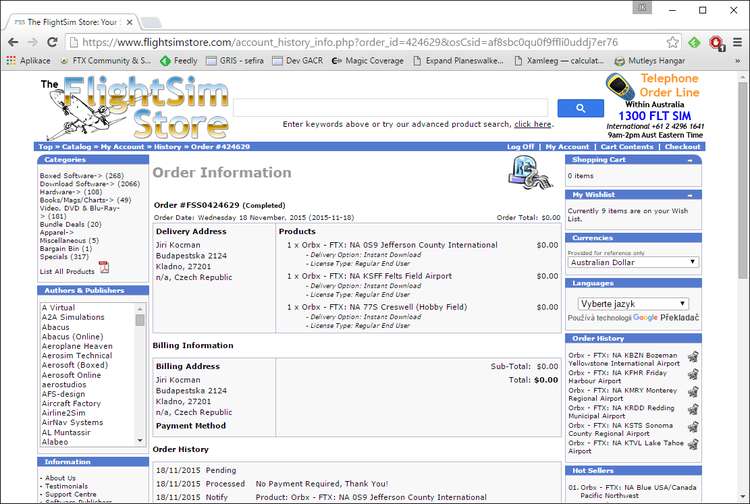Click the FlightSim Store logo
The image size is (750, 504).
pyautogui.click(x=135, y=107)
